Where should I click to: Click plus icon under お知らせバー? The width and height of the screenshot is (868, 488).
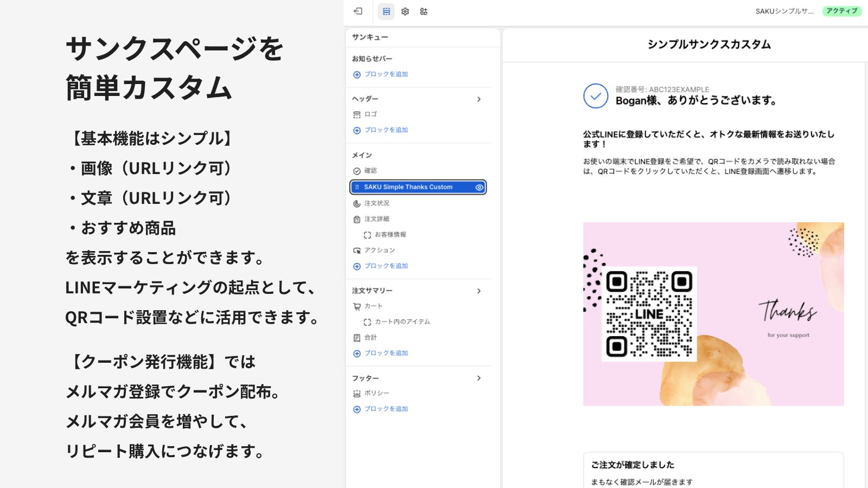357,75
